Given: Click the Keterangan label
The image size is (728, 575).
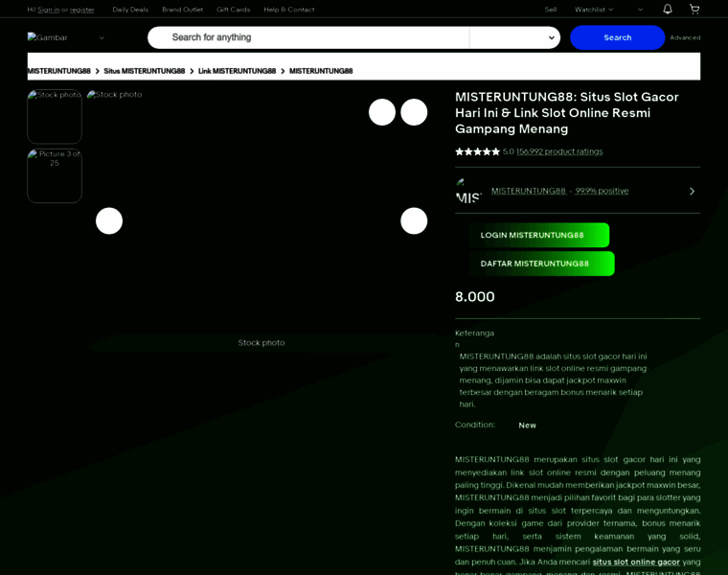Looking at the screenshot, I should 474,338.
